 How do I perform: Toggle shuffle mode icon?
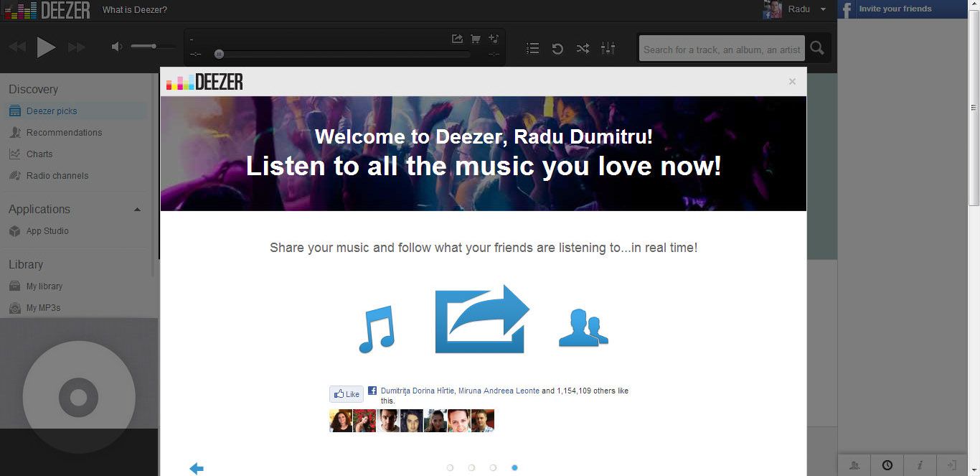tap(583, 48)
